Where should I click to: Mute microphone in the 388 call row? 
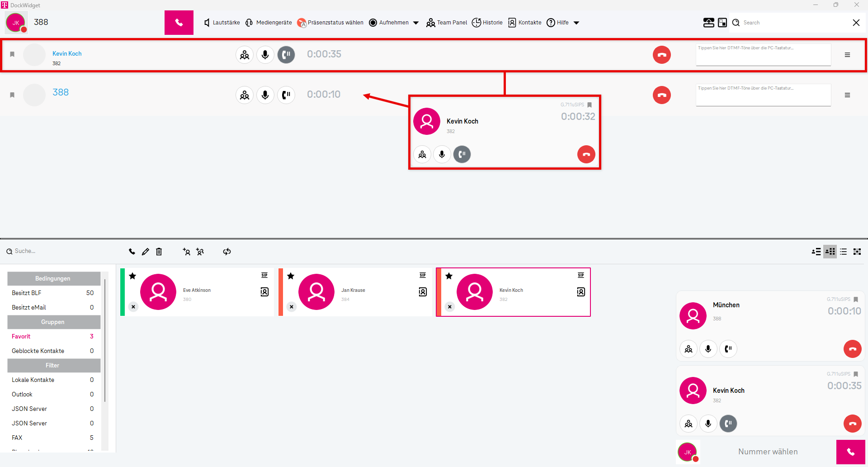click(x=265, y=95)
